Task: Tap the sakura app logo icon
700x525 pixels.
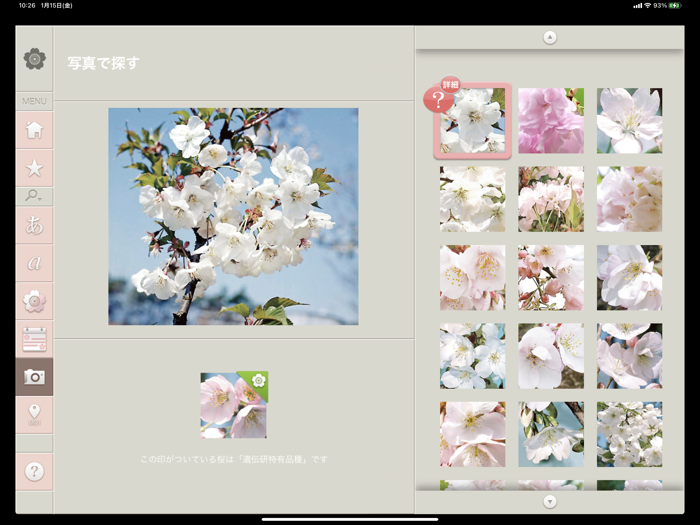Action: coord(34,59)
